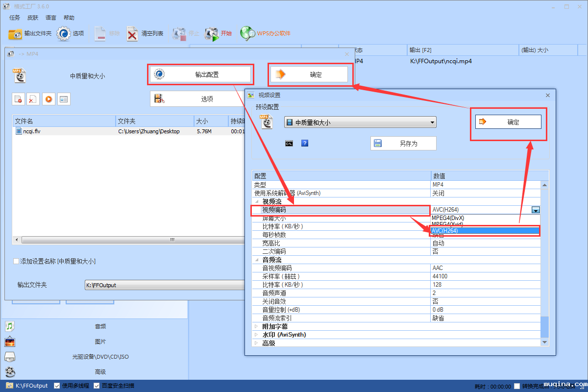
Task: Click the 输出文件夹 folder icon in toolbar
Action: point(15,34)
